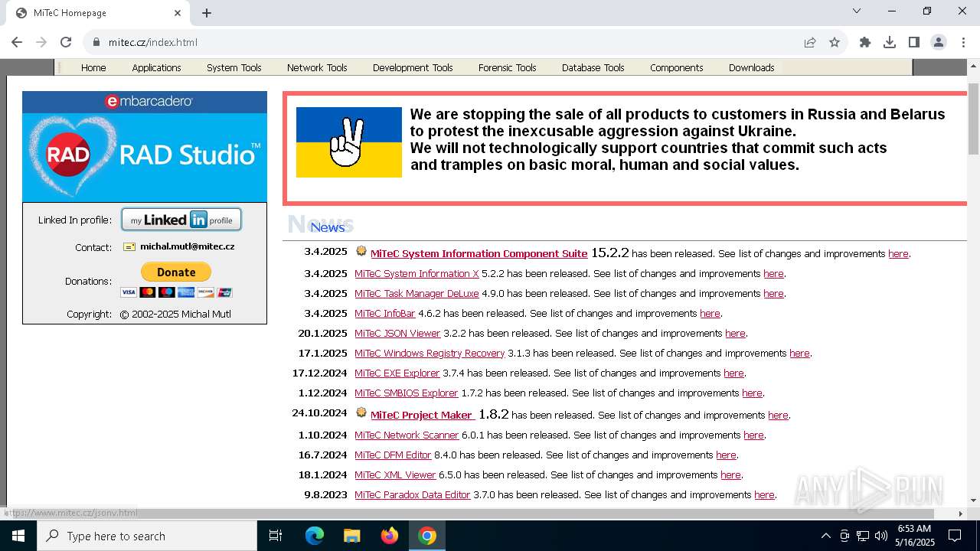Open Task View on the taskbar
The image size is (980, 551).
276,536
